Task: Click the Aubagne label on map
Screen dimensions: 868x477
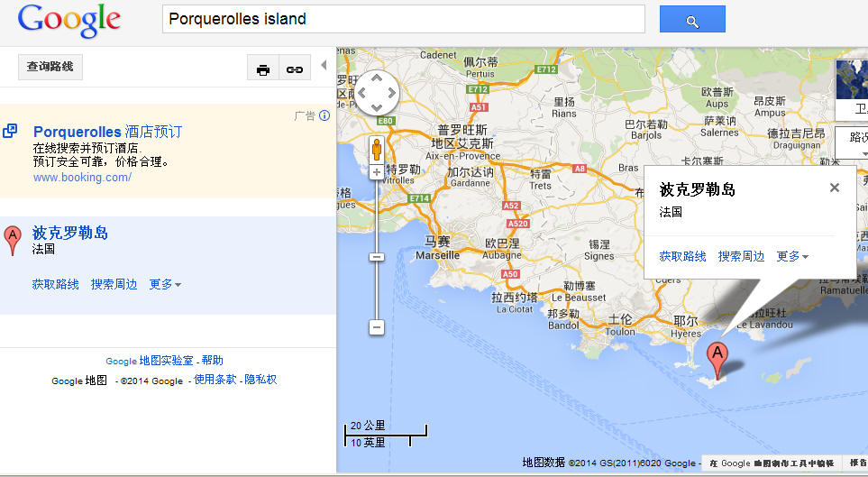Action: pyautogui.click(x=501, y=255)
